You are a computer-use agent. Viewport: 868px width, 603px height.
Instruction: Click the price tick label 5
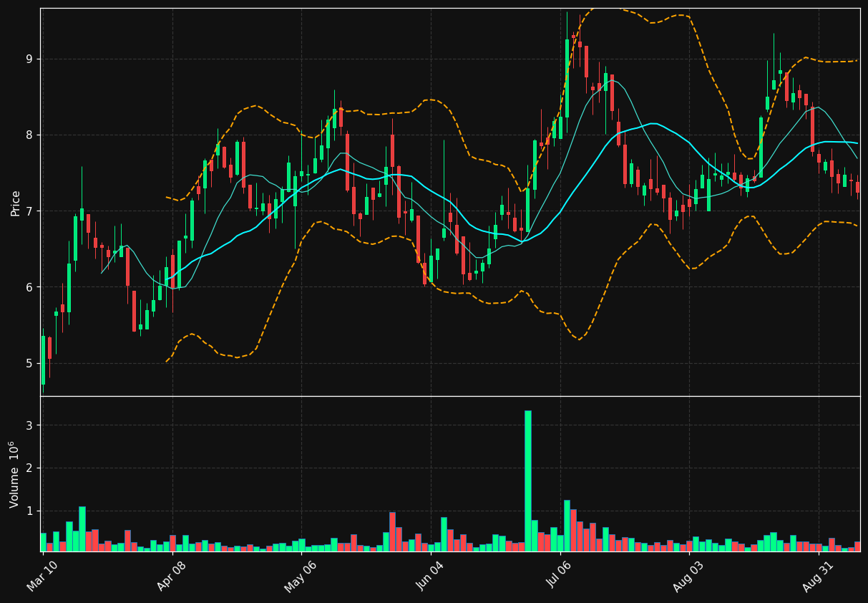(x=31, y=363)
